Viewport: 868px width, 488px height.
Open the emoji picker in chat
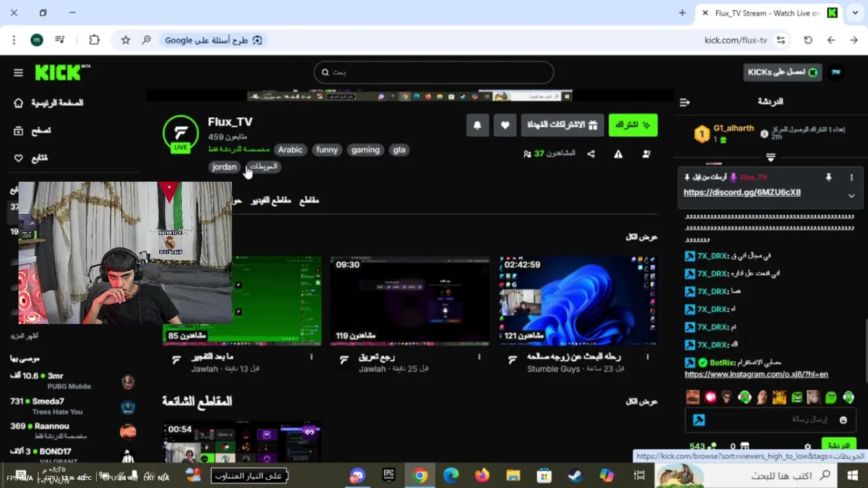844,420
